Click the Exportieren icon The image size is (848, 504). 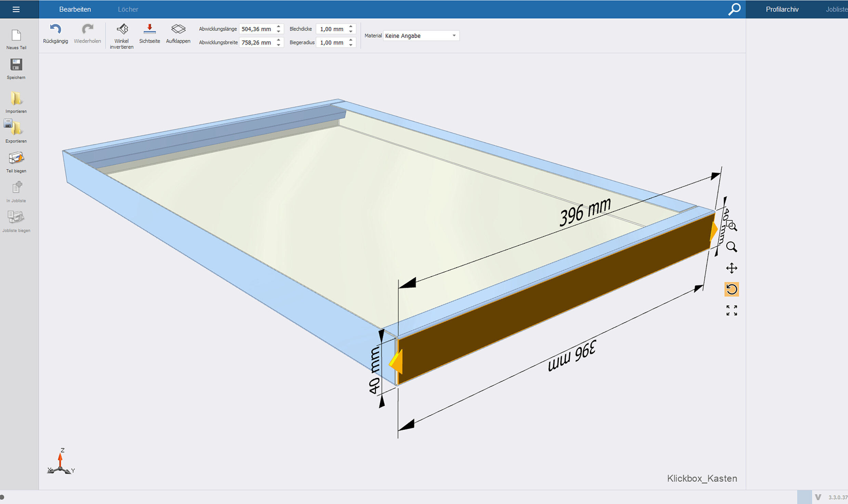pos(14,128)
